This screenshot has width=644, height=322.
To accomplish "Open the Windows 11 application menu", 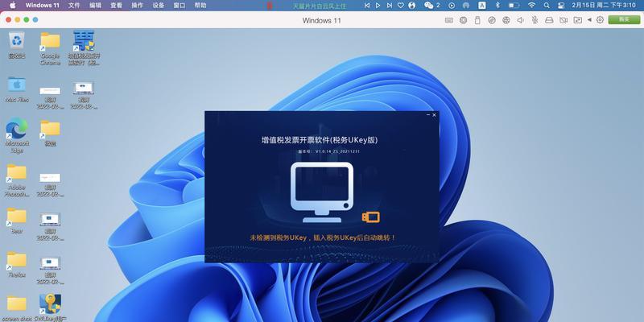I will point(43,6).
